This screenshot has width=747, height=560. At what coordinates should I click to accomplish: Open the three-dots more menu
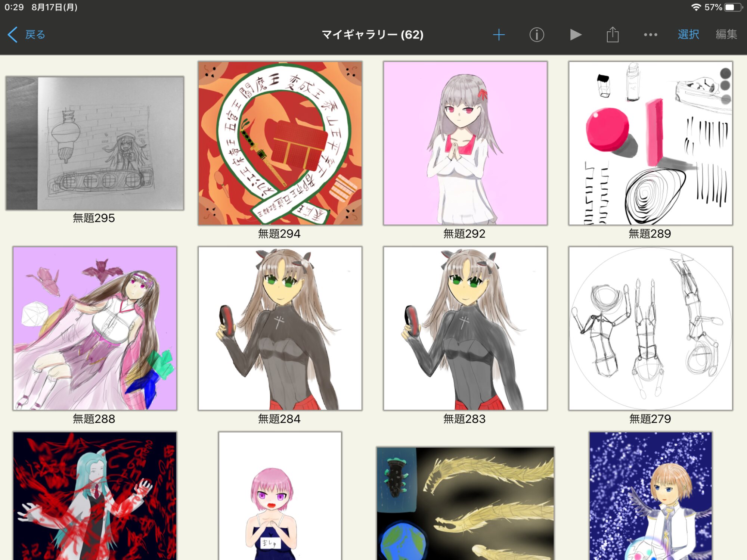pyautogui.click(x=650, y=35)
